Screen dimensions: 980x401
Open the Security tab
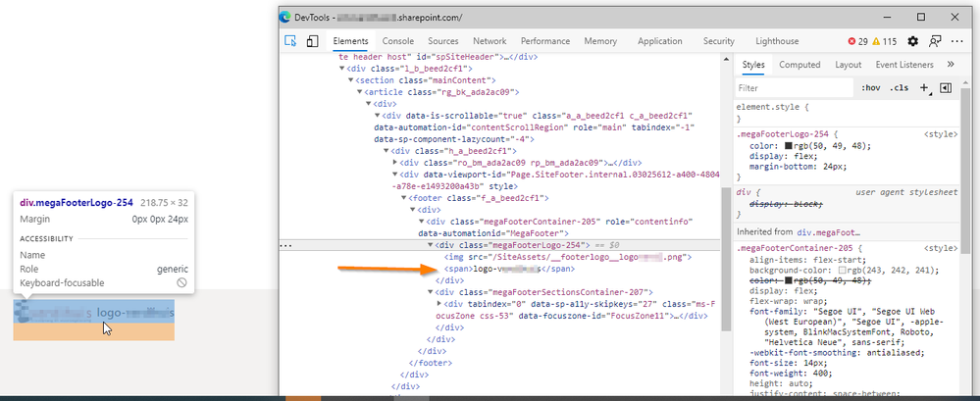[719, 41]
